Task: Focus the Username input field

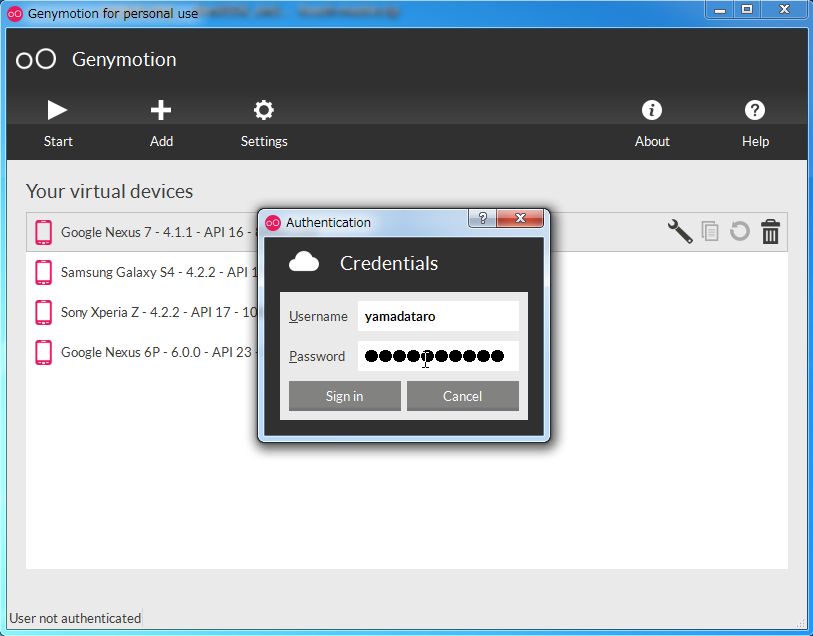Action: tap(438, 316)
